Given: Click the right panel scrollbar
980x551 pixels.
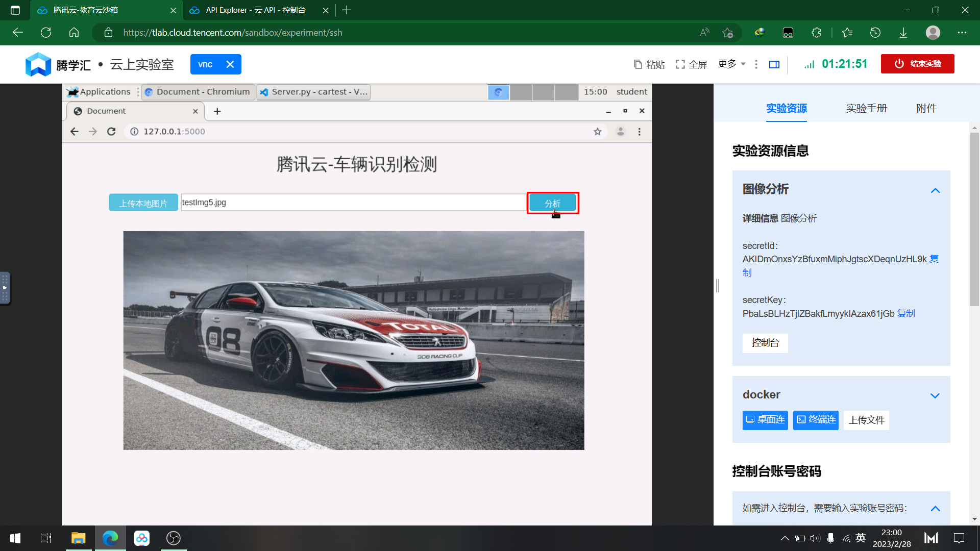Looking at the screenshot, I should (x=974, y=219).
